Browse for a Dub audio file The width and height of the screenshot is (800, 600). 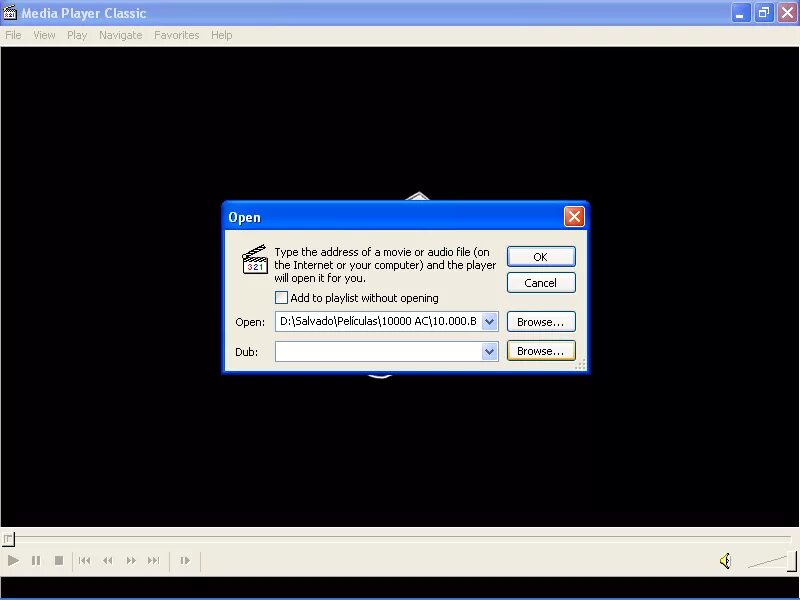tap(541, 351)
